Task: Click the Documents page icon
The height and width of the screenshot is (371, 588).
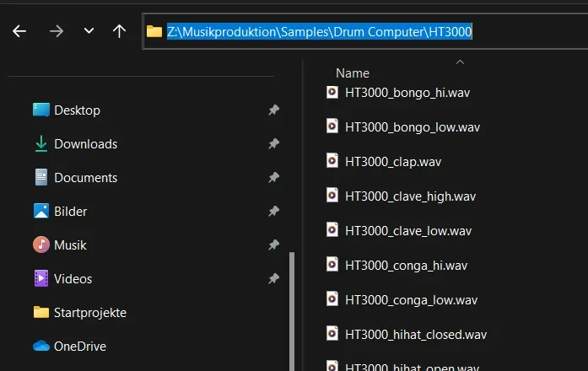Action: [x=40, y=177]
